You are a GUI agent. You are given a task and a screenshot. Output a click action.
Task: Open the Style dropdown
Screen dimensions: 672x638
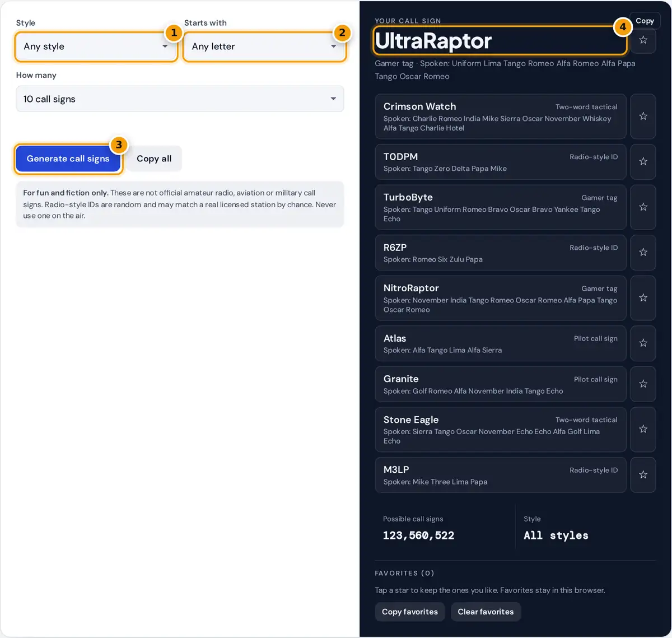96,46
